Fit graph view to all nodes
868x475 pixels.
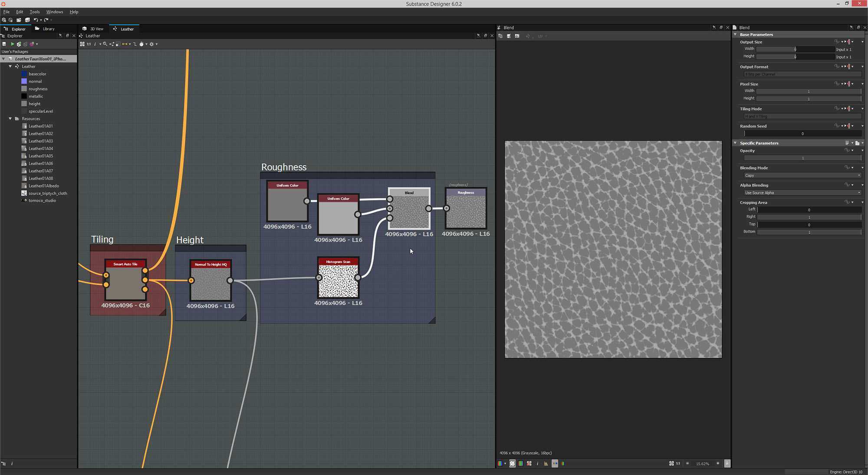(82, 44)
